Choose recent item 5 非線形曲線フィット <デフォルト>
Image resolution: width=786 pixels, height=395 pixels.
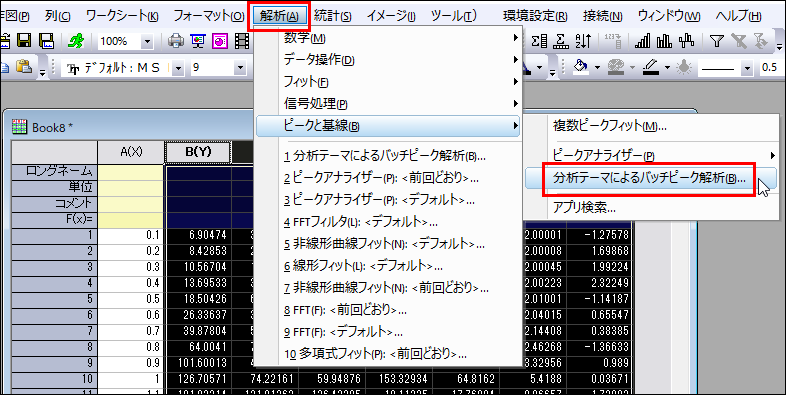coord(388,244)
